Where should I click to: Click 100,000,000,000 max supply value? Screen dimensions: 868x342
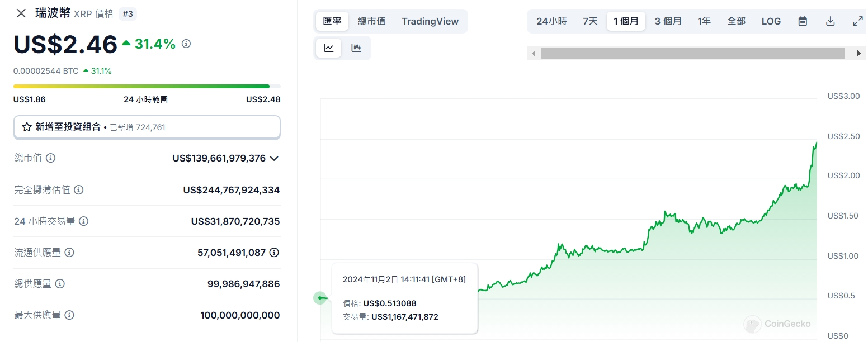(x=240, y=315)
